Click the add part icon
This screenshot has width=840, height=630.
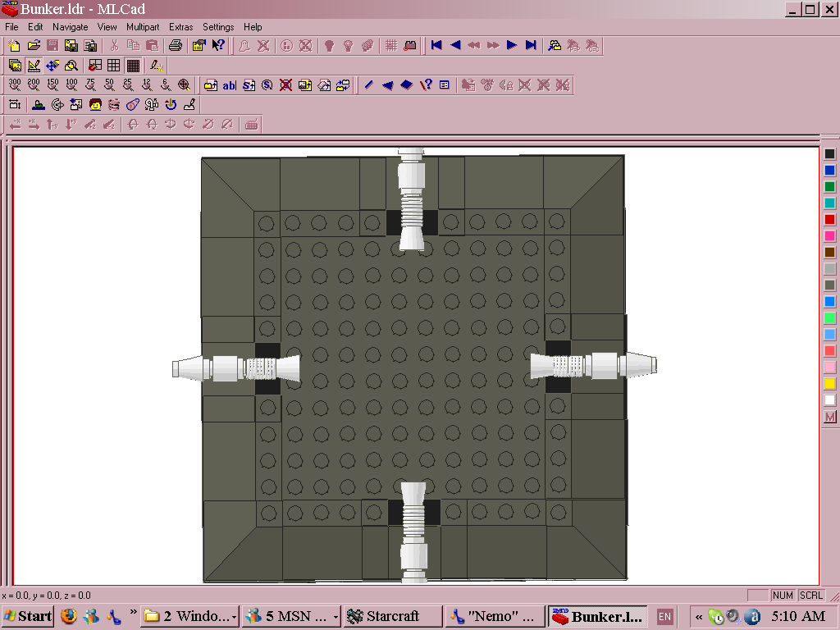pyautogui.click(x=211, y=84)
